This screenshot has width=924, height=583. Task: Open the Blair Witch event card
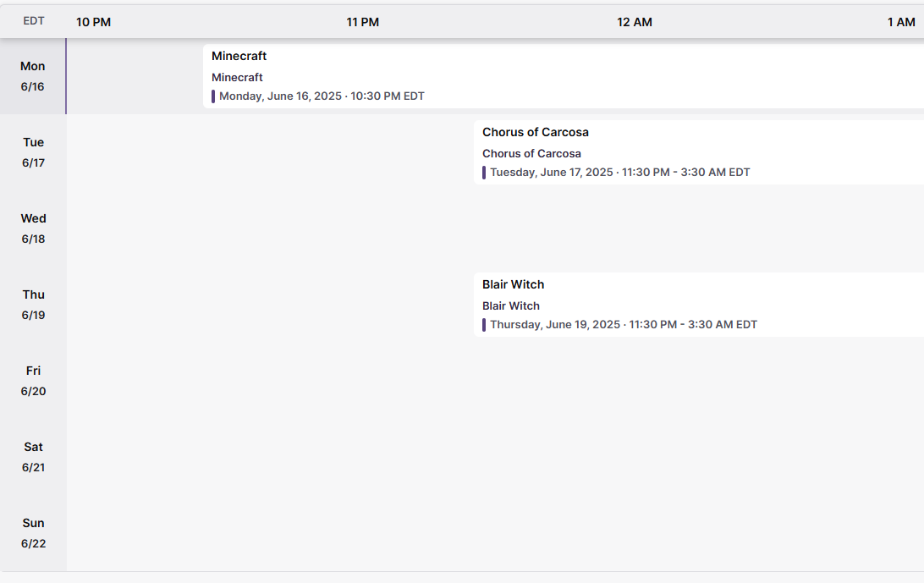(x=699, y=305)
